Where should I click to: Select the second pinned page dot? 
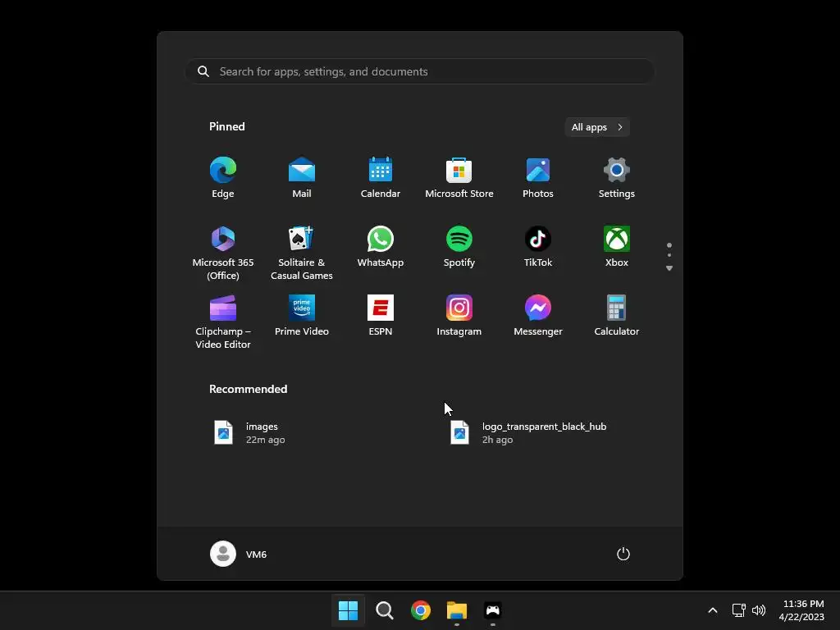click(669, 255)
